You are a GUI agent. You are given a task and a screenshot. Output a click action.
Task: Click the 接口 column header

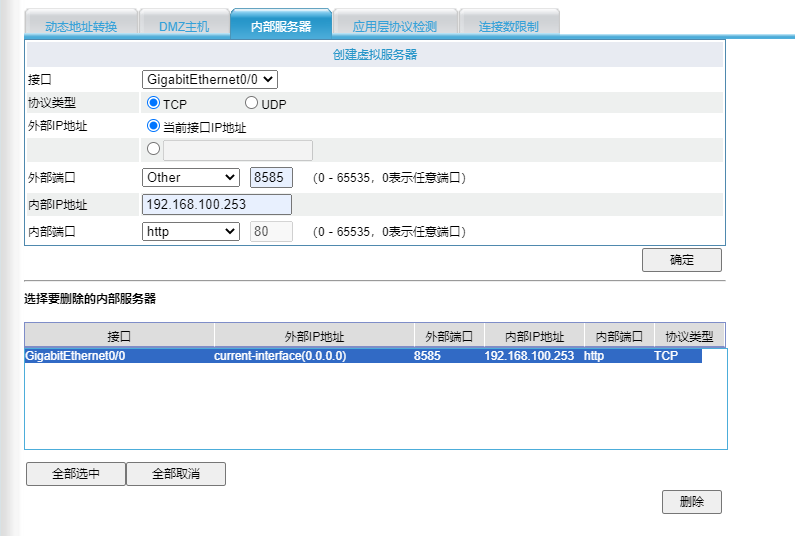119,336
